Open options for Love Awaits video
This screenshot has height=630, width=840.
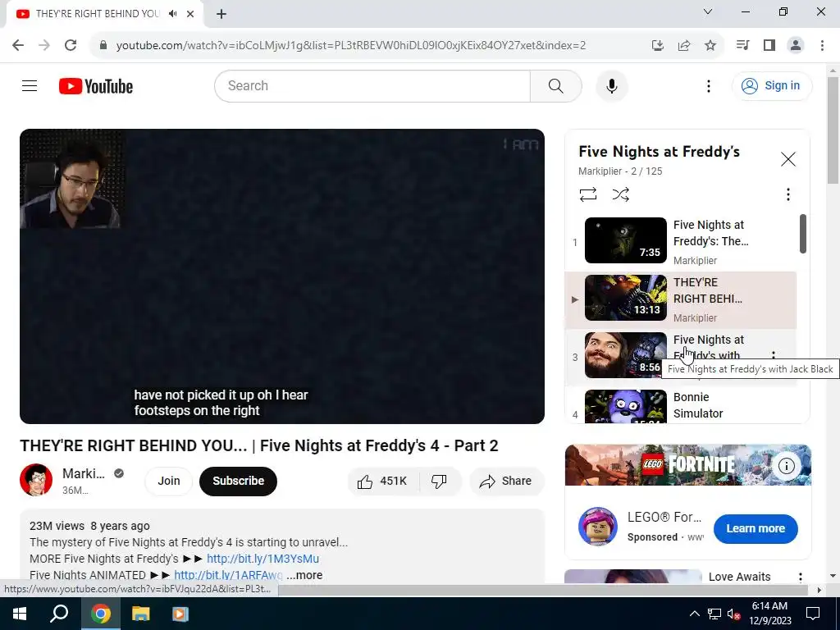pos(800,577)
